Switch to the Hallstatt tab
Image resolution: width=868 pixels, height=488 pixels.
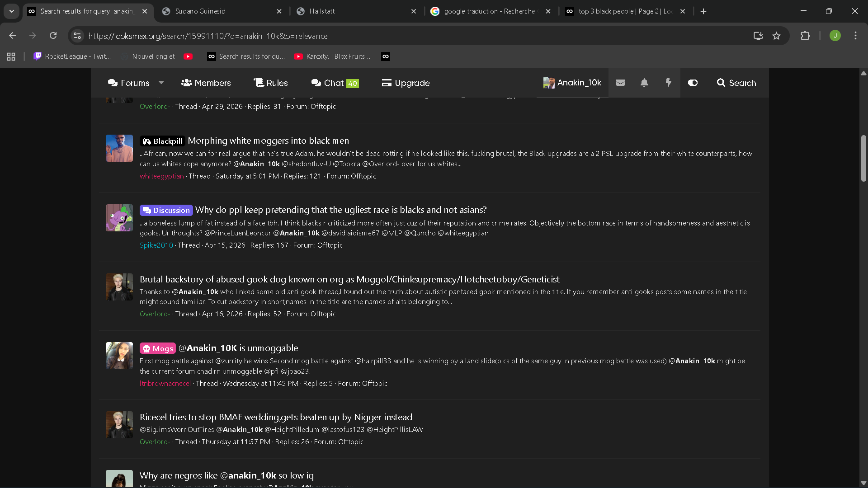[x=357, y=11]
